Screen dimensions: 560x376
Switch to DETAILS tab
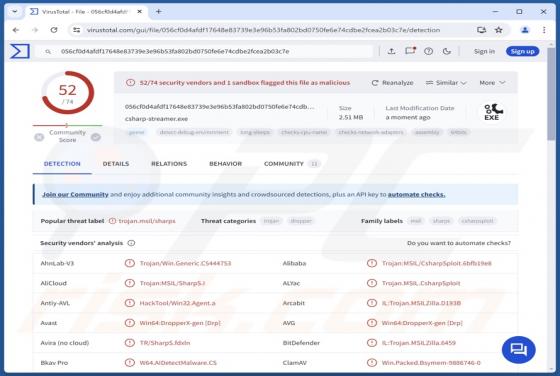click(x=116, y=164)
